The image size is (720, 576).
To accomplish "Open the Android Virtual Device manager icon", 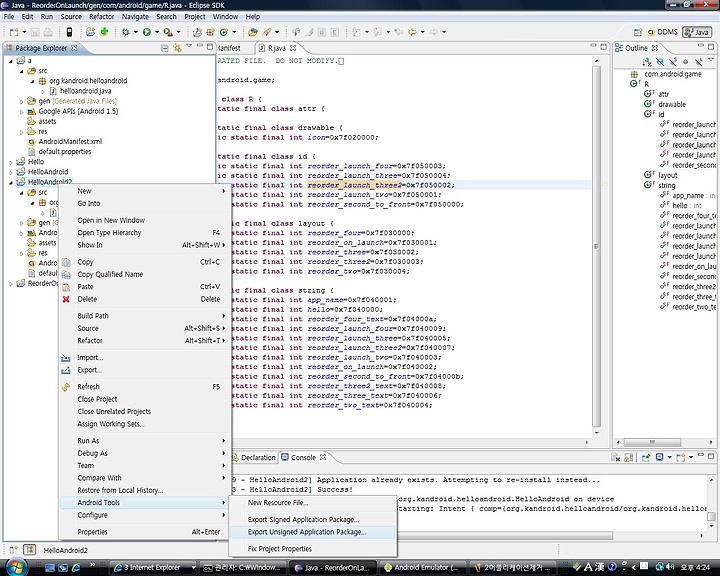I will pos(69,32).
